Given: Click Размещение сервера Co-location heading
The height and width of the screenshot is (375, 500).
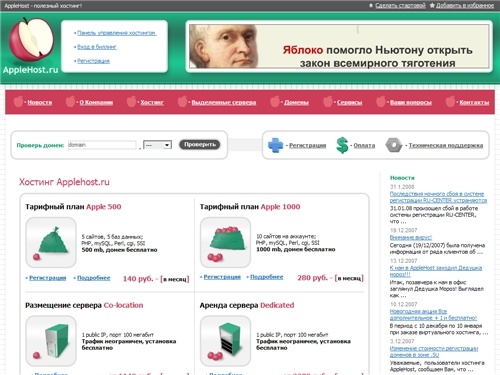Looking at the screenshot, I should [84, 305].
